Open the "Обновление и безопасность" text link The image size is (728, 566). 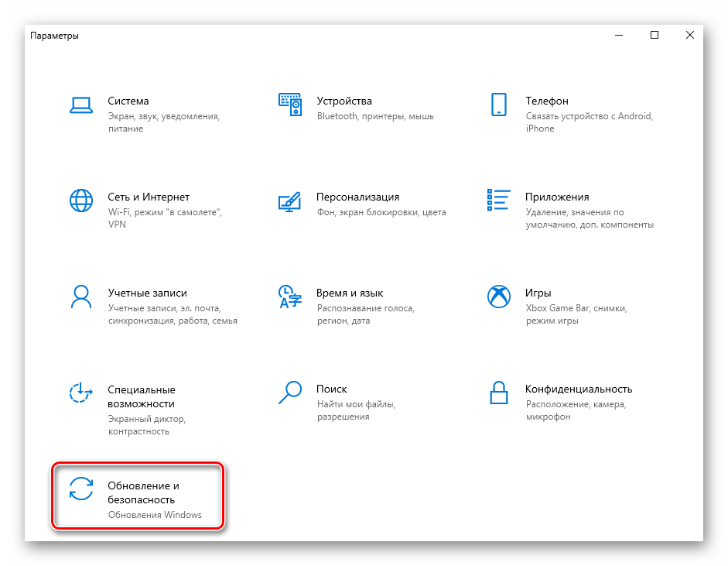[143, 492]
